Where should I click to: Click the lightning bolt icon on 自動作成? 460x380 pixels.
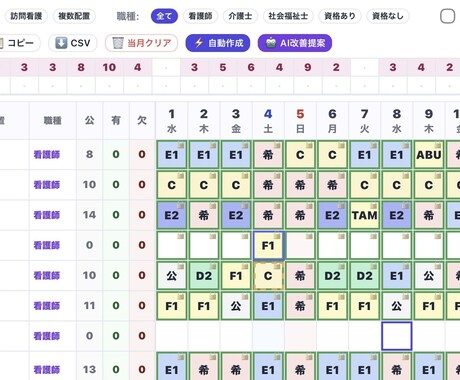[199, 43]
